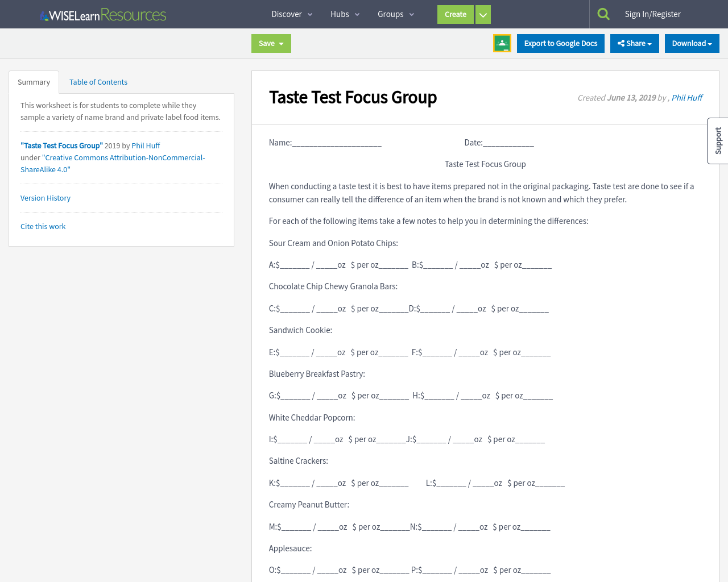Click the WISELearn Resources logo
The height and width of the screenshot is (582, 728).
[x=102, y=15]
